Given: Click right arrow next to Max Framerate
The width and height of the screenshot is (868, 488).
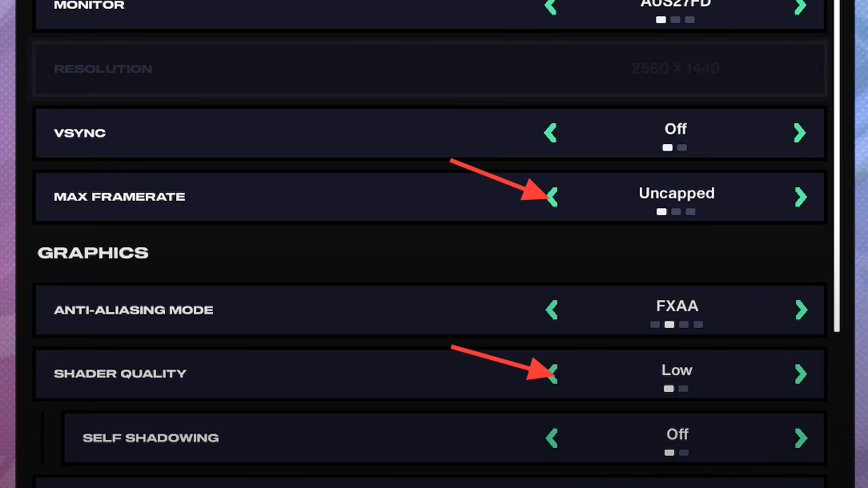Looking at the screenshot, I should click(x=800, y=197).
